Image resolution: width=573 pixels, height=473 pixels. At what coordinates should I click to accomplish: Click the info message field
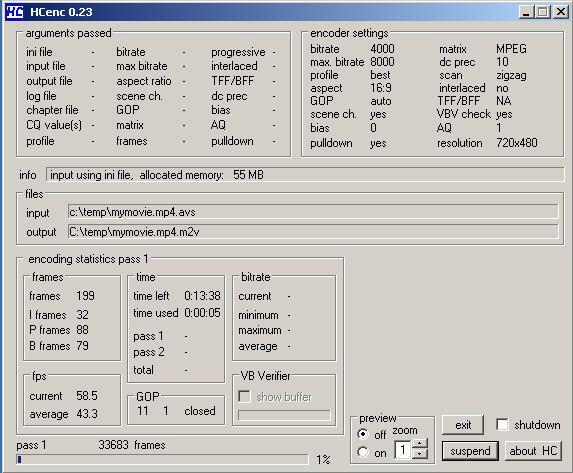tap(305, 175)
